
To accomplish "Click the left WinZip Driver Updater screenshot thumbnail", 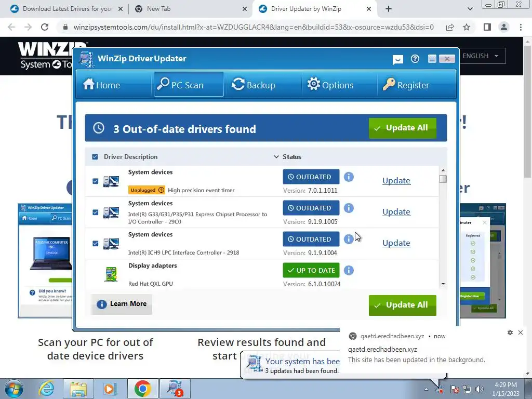I will pyautogui.click(x=45, y=261).
